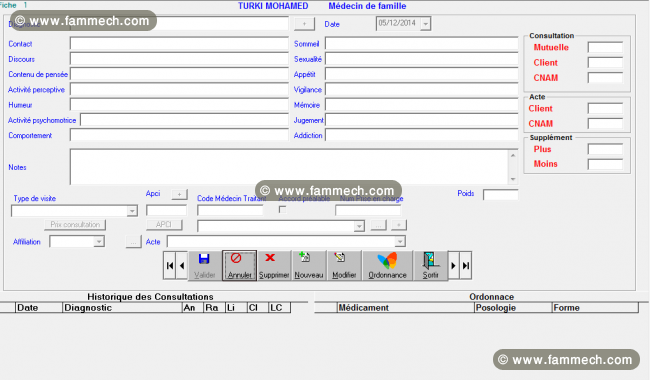Screen dimensions: 650x380
Task: Edit record with Modifier
Action: [x=344, y=266]
